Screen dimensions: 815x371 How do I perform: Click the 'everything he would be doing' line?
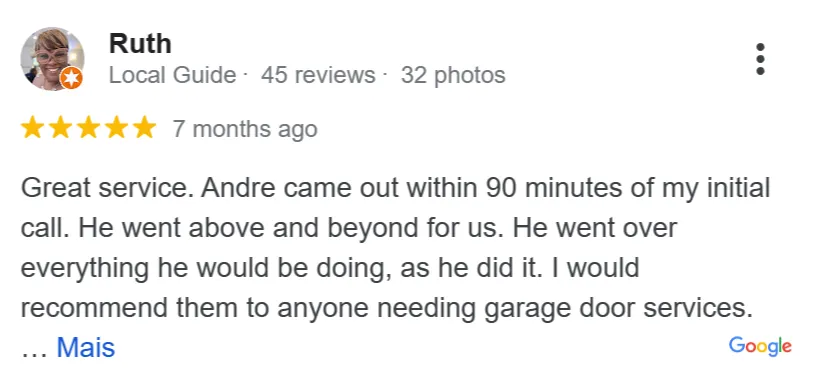click(x=330, y=269)
